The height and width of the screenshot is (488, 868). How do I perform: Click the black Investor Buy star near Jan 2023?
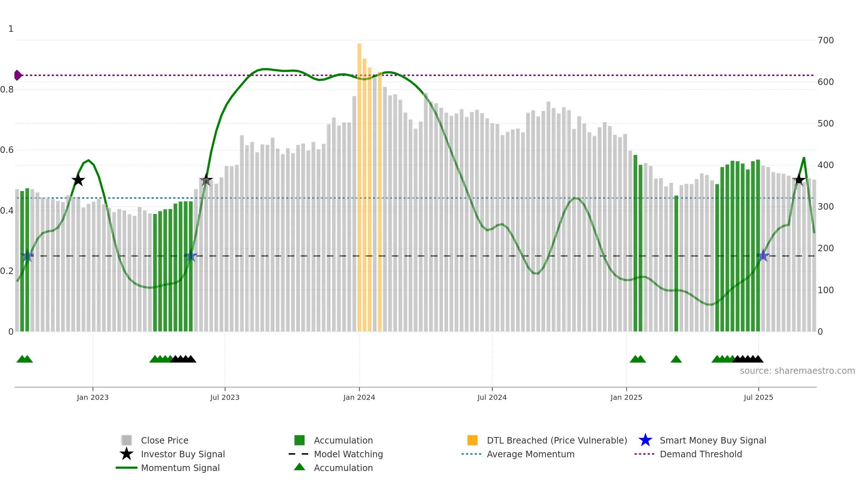click(78, 180)
